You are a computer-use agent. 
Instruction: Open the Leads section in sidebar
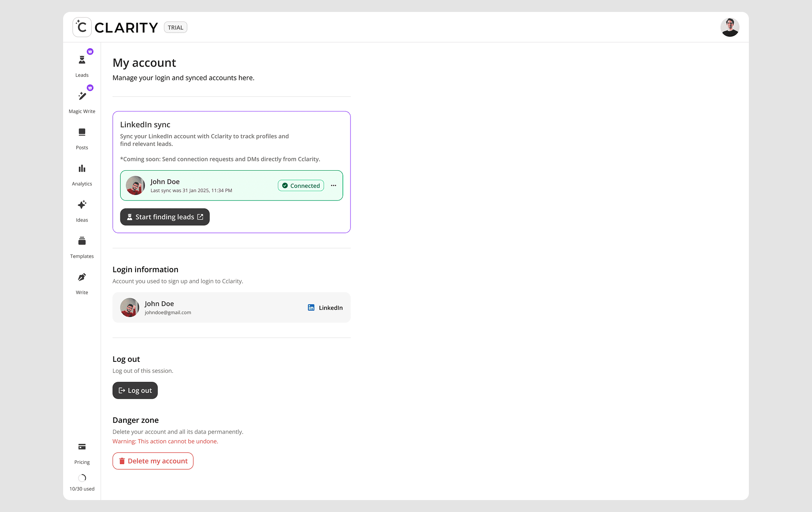(x=82, y=66)
